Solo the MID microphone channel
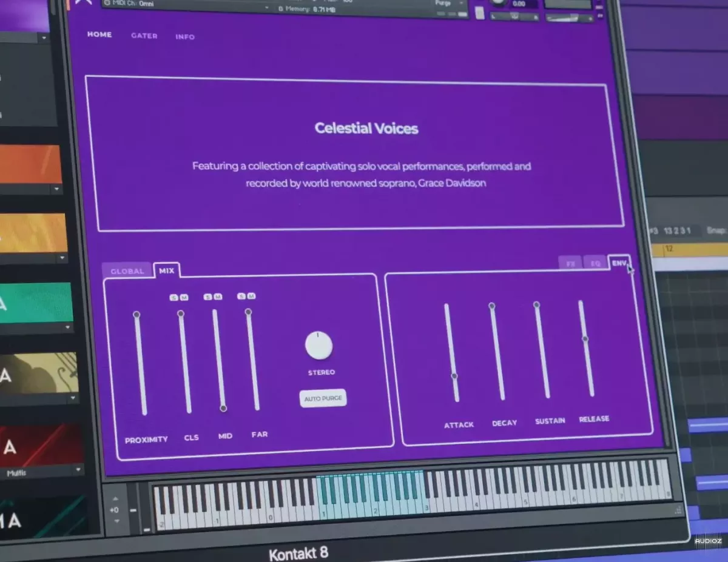The width and height of the screenshot is (728, 562). (x=207, y=296)
